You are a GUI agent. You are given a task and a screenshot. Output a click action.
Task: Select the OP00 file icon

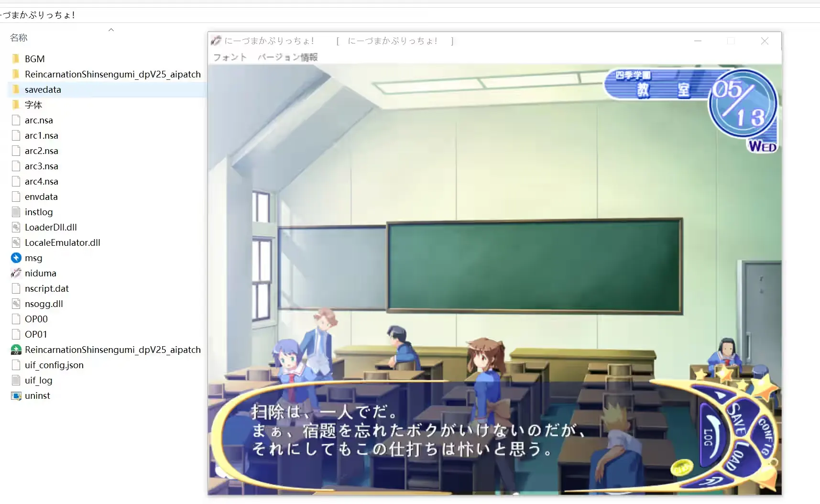tap(16, 319)
